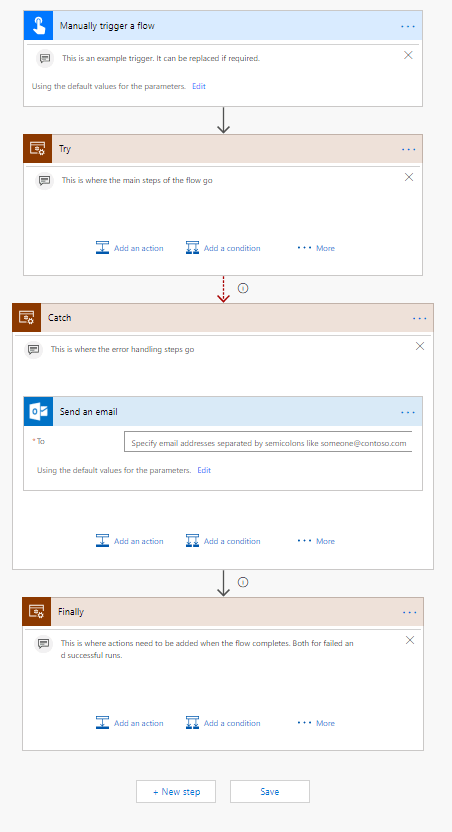Screen dimensions: 452x832
Task: Add a condition inside Finally scope
Action: tap(223, 723)
